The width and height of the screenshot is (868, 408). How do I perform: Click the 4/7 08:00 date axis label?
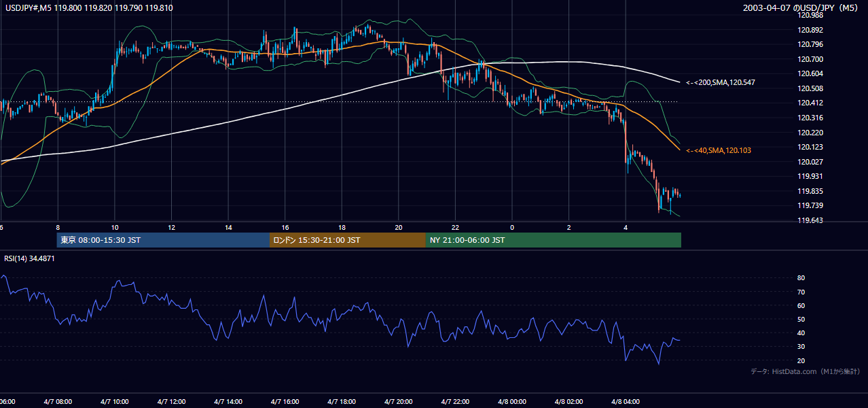[x=57, y=402]
